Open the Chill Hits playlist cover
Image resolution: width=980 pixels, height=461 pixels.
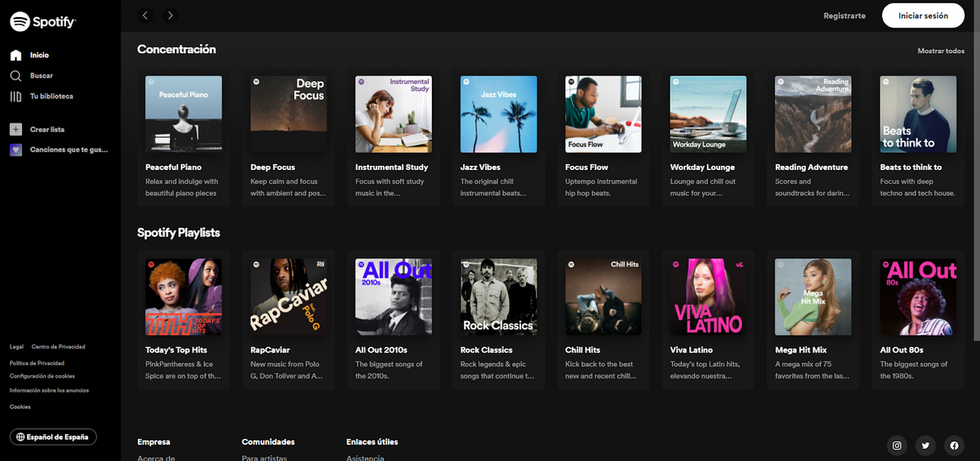coord(604,298)
